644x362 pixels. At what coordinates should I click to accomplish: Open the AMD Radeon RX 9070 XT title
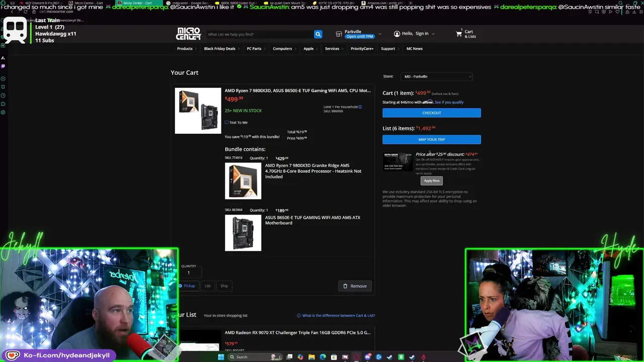(297, 332)
